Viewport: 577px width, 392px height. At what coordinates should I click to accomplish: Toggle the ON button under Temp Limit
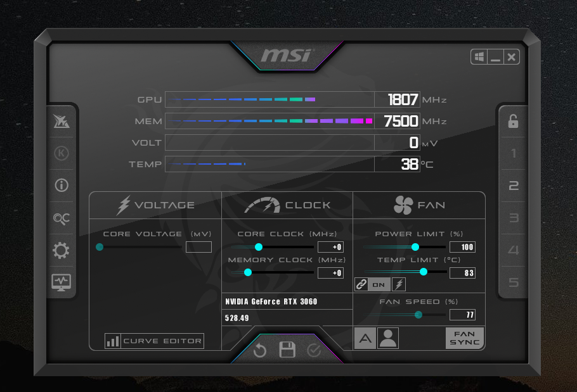[x=379, y=284]
